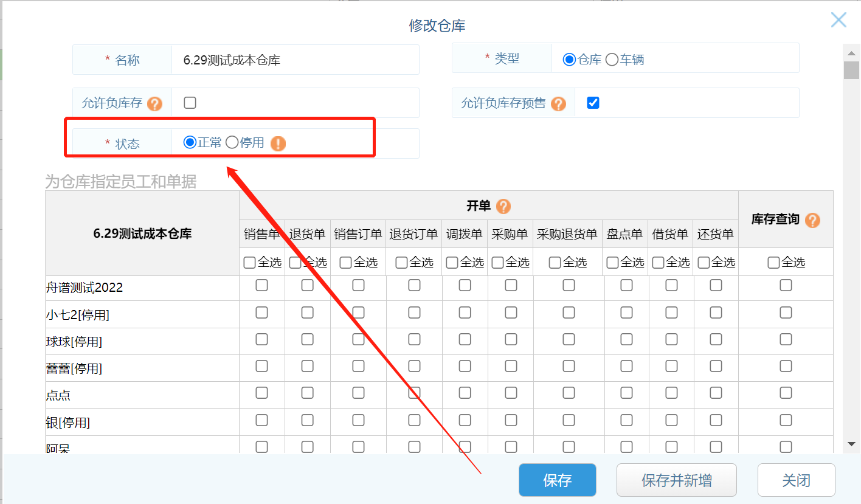Click employee name 银[停用]
861x504 pixels.
pos(68,422)
